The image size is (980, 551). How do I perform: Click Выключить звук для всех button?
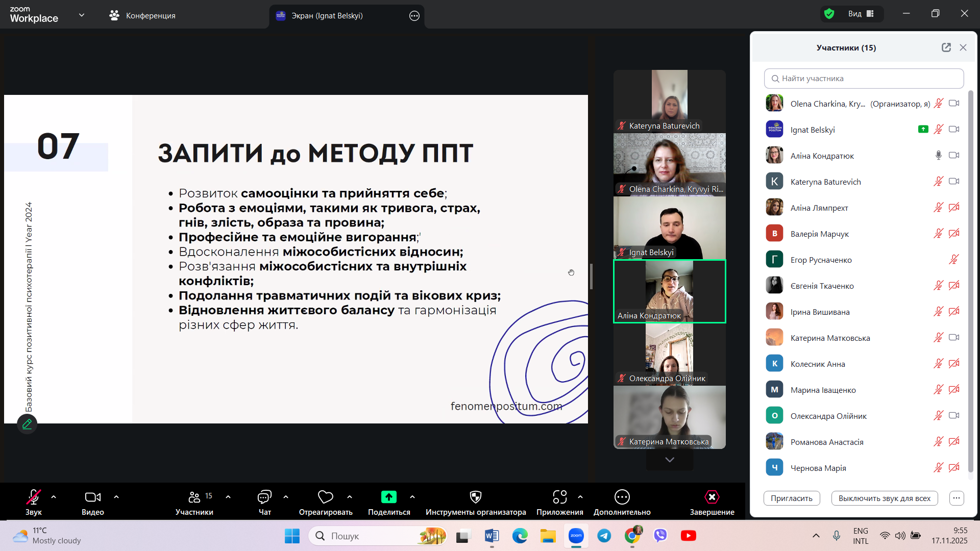click(x=884, y=498)
